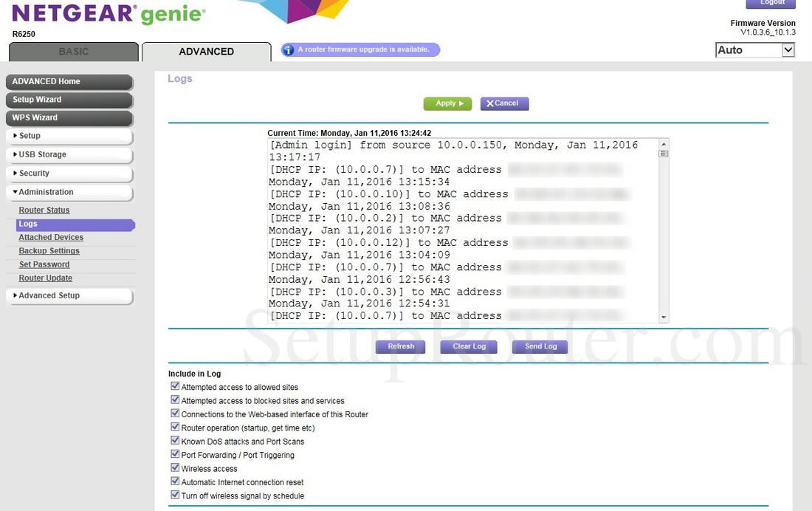Open Backup Settings link
The height and width of the screenshot is (511, 812).
click(49, 251)
